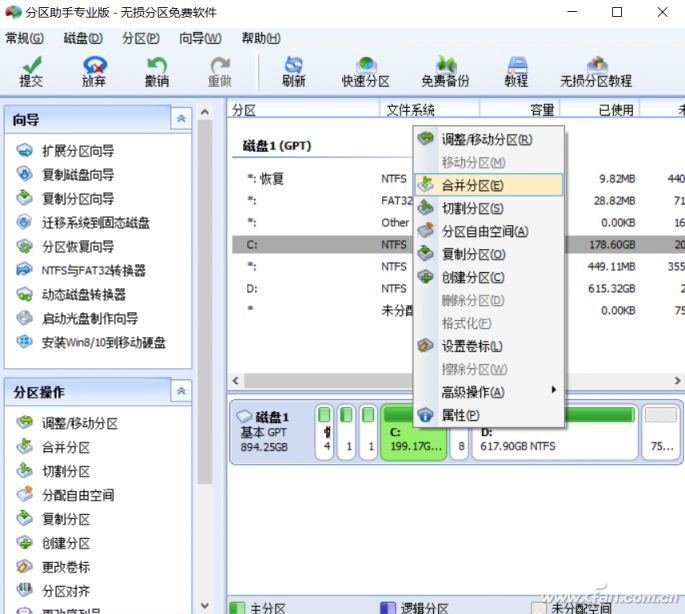The width and height of the screenshot is (685, 614).
Task: Open 动态磁盘转换器
Action: [x=71, y=294]
